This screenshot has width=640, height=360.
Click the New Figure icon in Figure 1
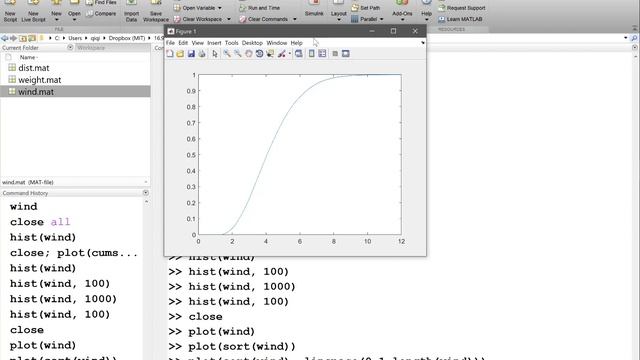pyautogui.click(x=170, y=54)
